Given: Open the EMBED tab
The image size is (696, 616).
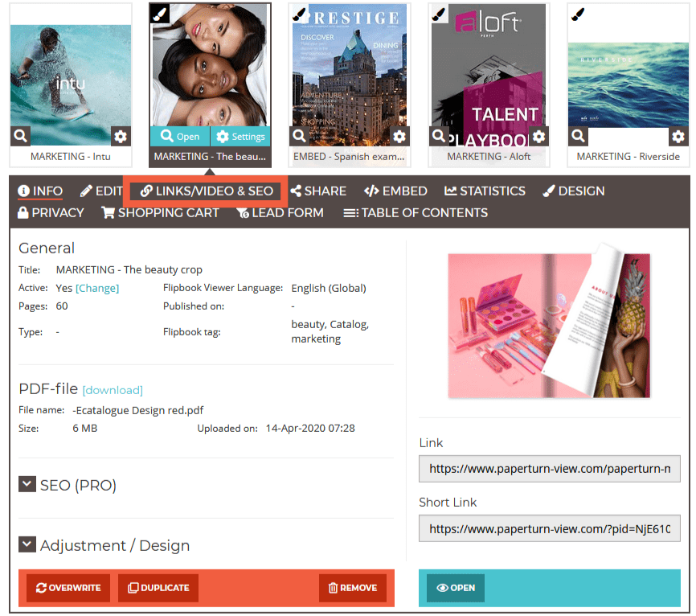Looking at the screenshot, I should pos(395,191).
